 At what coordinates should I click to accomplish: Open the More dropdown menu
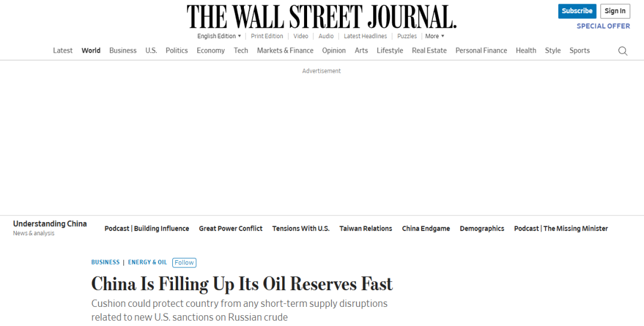[x=434, y=36]
